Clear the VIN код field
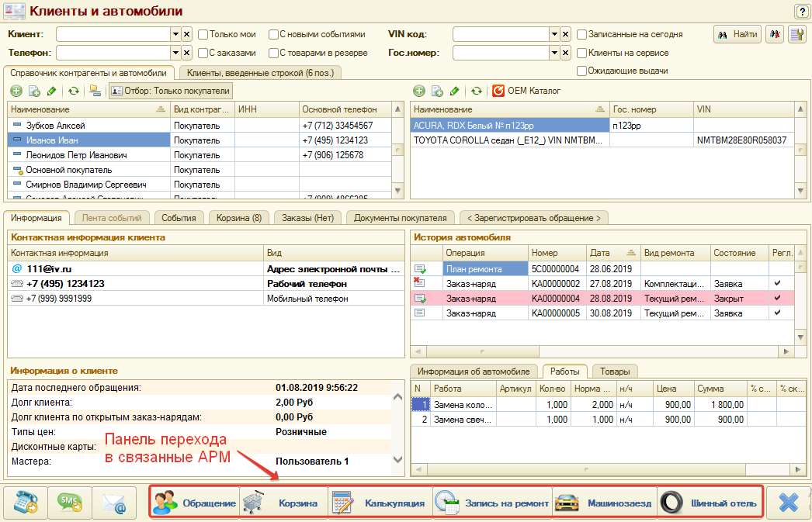The height and width of the screenshot is (522, 812). (x=565, y=34)
